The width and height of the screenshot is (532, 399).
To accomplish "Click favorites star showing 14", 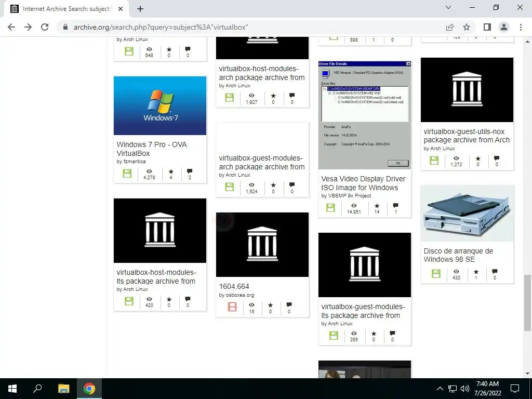I will point(377,206).
